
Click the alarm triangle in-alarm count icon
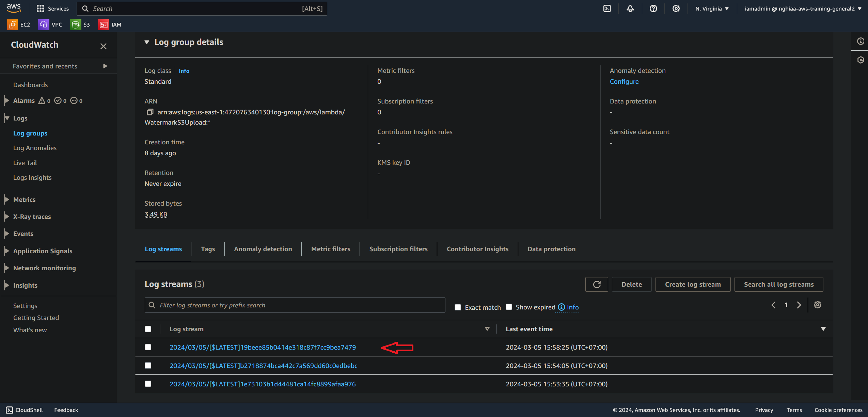[42, 100]
